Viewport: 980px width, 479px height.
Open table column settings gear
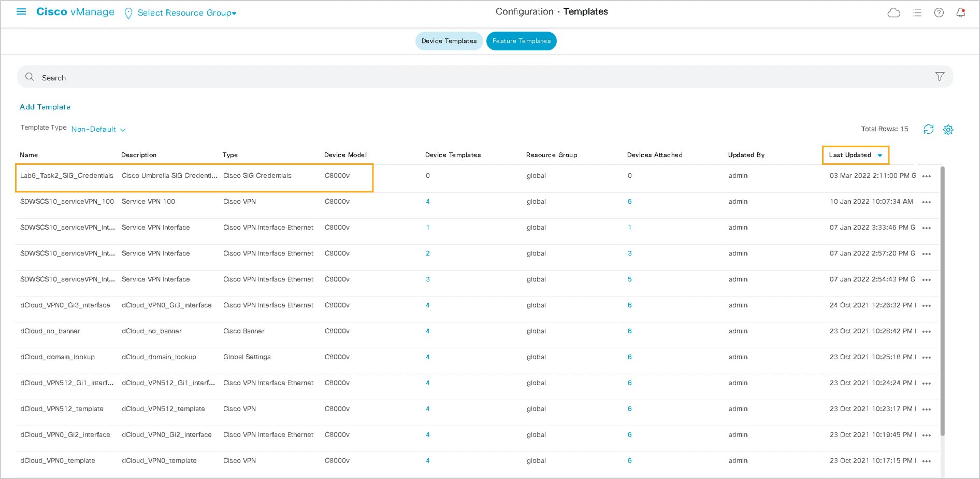[948, 130]
